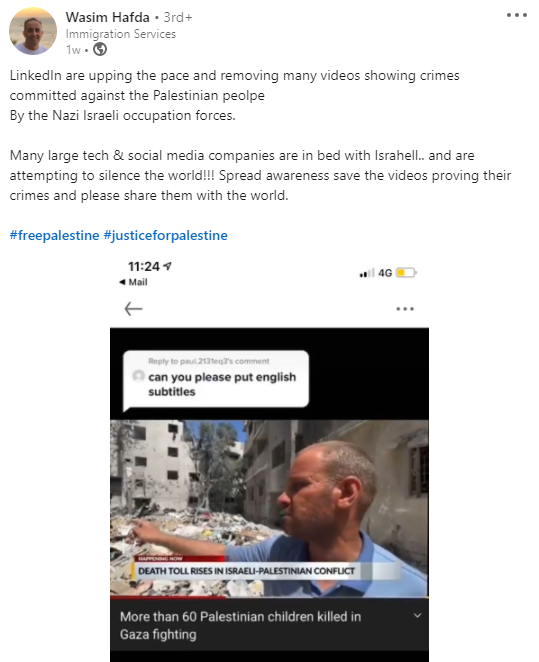Click the globe visibility icon under author
The height and width of the screenshot is (662, 539).
[100, 49]
